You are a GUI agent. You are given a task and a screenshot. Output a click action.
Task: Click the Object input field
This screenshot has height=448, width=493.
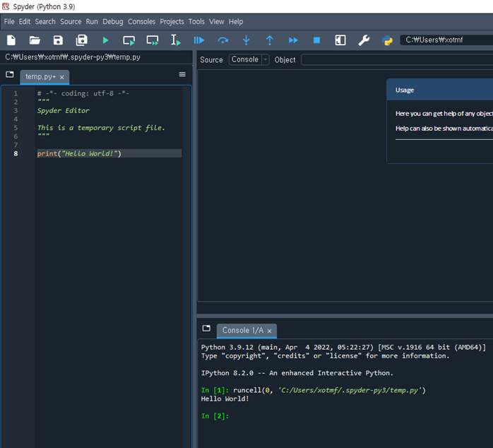tap(397, 59)
